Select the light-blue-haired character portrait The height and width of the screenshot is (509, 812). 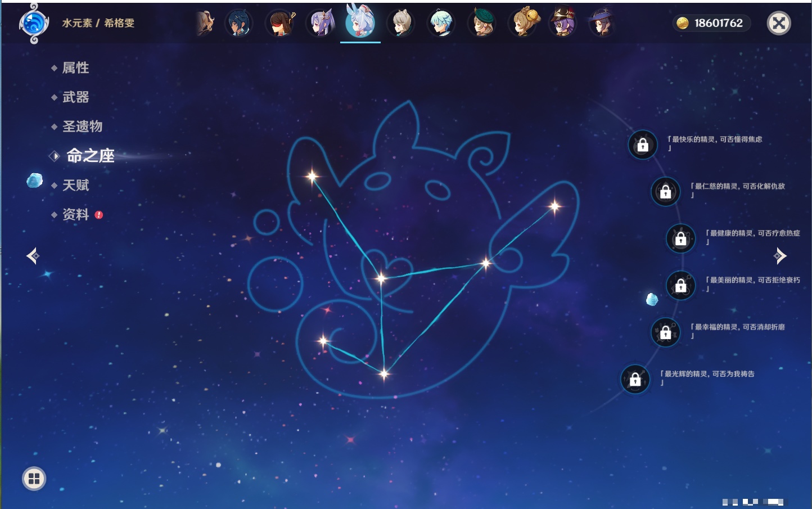tap(441, 24)
